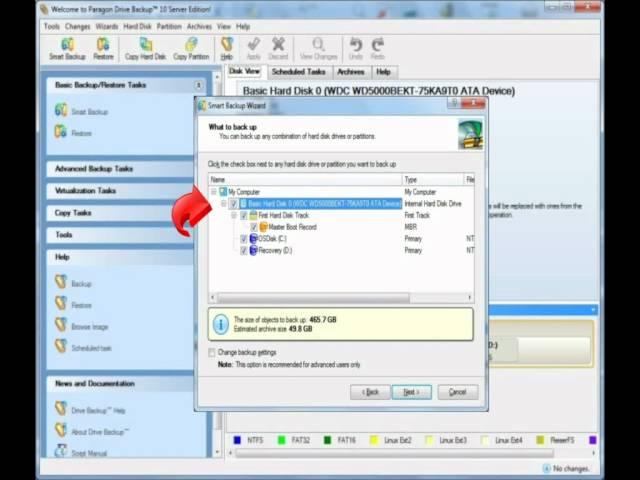Expand Virtualization Tasks section
The height and width of the screenshot is (480, 640).
coord(120,191)
